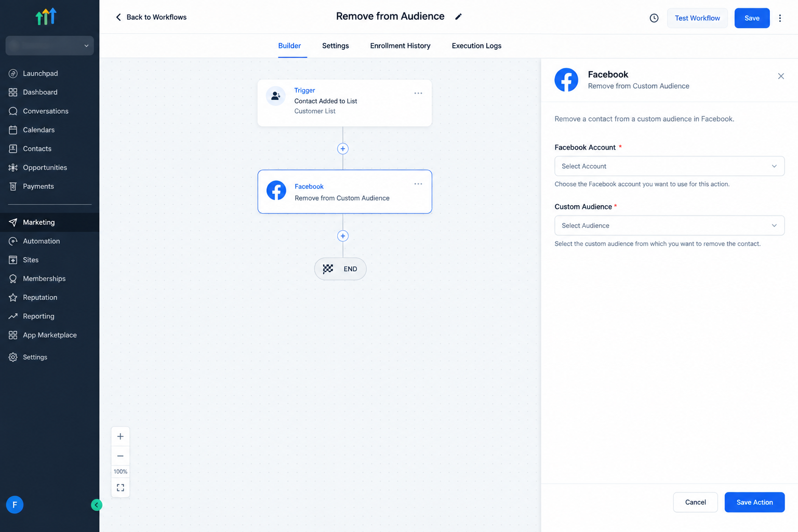Click the Save Action button
Viewport: 798px width, 532px height.
click(754, 502)
